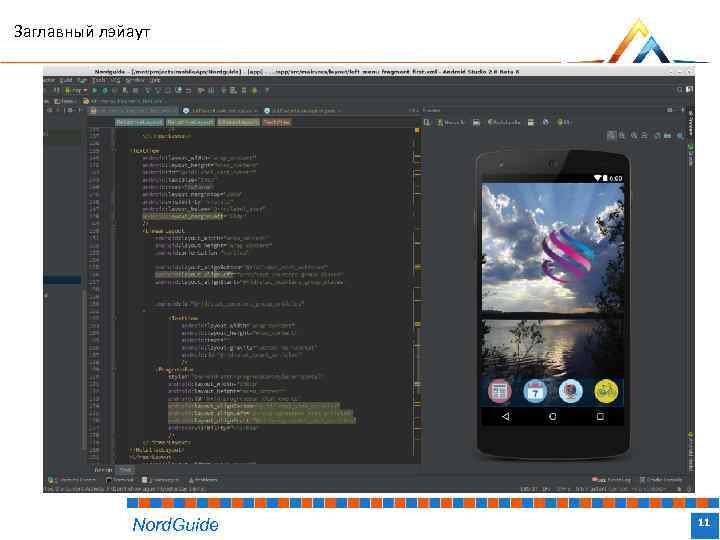Tap the blue calendar 7 app icon

pos(535,392)
